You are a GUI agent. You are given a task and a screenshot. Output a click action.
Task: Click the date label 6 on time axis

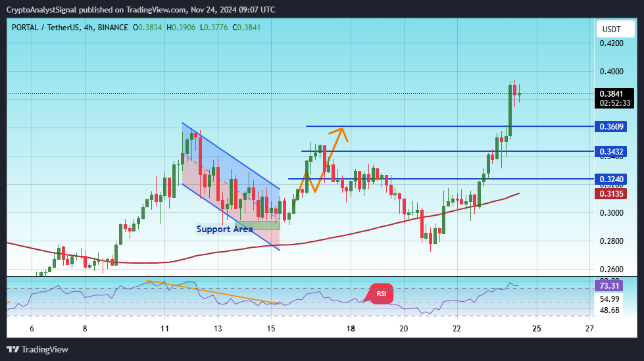[x=32, y=329]
